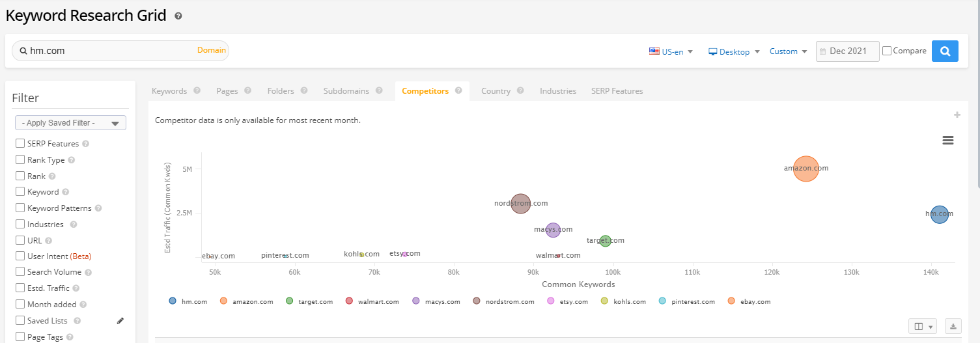This screenshot has width=980, height=343.
Task: Tick the User Intent filter checkbox
Action: coord(20,256)
